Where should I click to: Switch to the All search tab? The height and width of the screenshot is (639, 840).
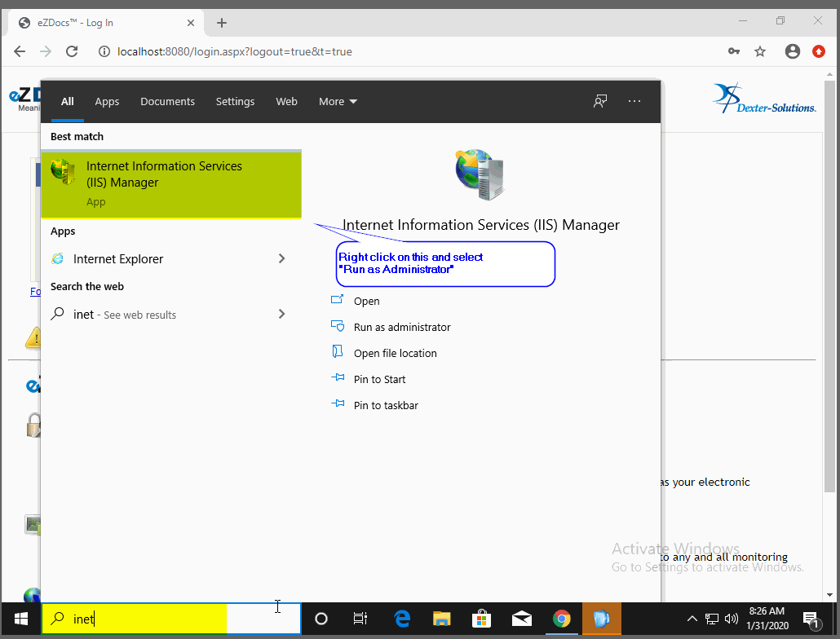(x=68, y=102)
